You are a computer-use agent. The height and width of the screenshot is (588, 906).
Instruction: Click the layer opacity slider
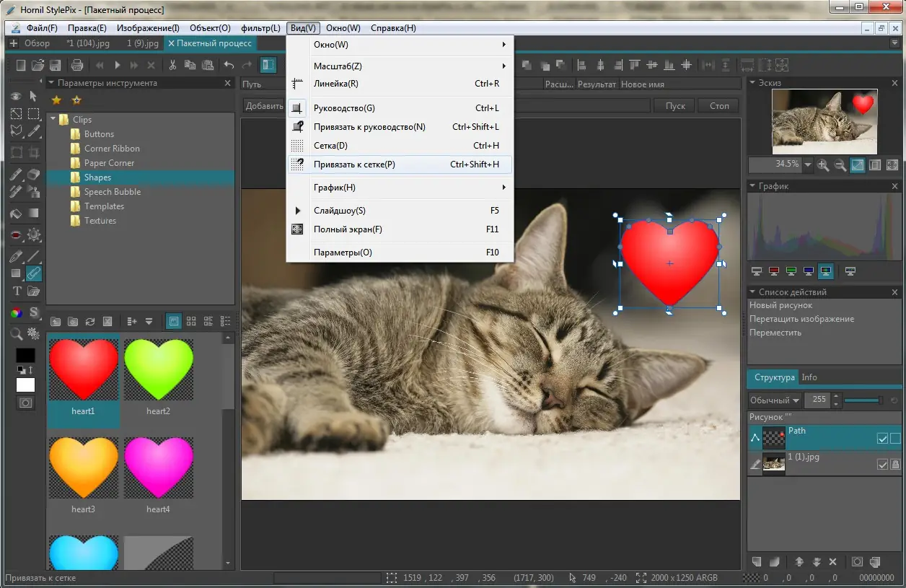863,400
